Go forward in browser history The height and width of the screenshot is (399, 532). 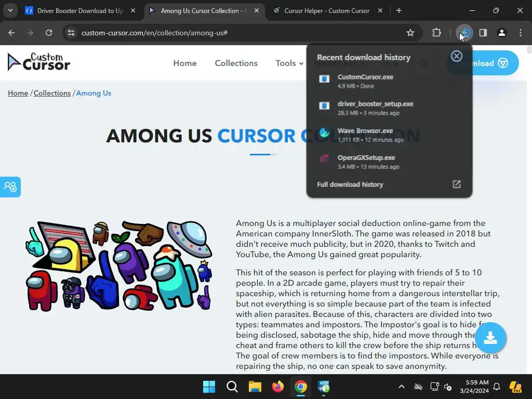30,33
